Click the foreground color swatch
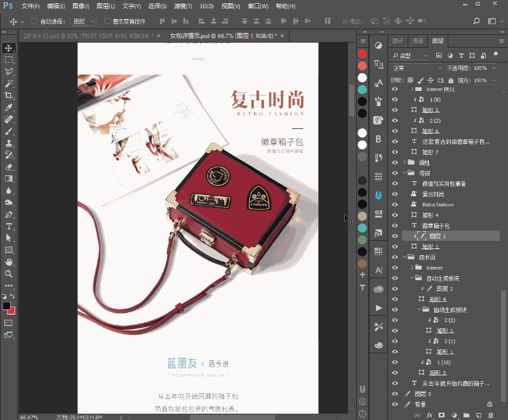This screenshot has height=420, width=508. [6, 306]
